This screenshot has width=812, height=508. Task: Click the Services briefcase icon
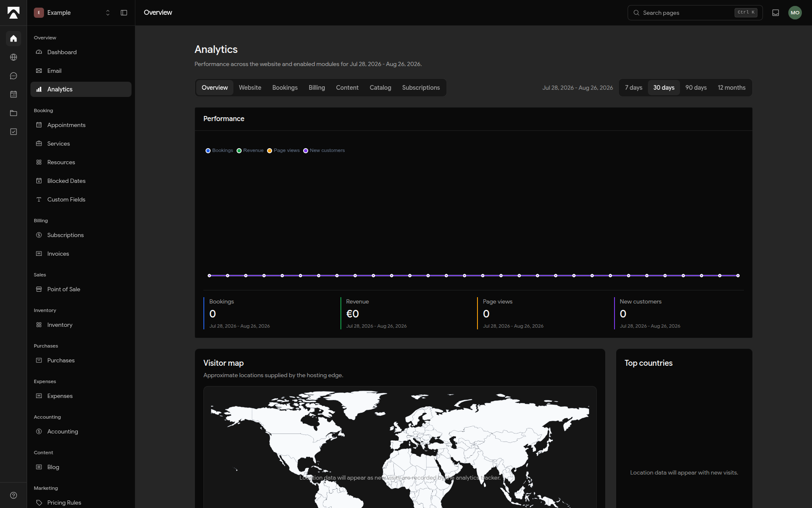click(39, 144)
